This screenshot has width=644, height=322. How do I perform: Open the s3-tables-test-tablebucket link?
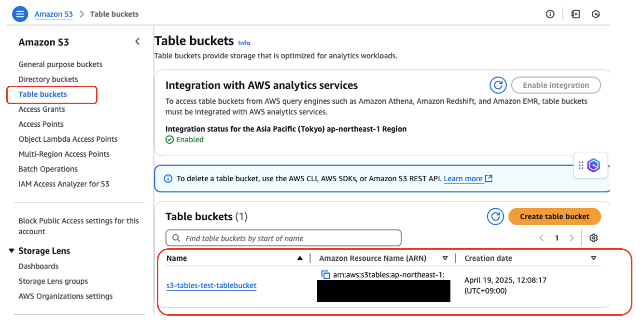pos(211,285)
